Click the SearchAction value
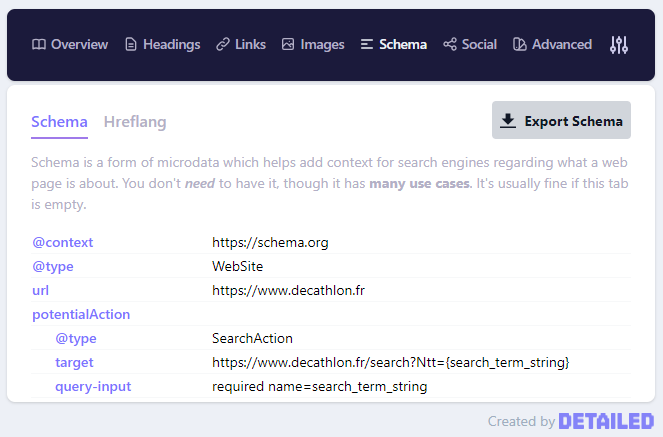Viewport: 663px width, 437px height. click(252, 339)
